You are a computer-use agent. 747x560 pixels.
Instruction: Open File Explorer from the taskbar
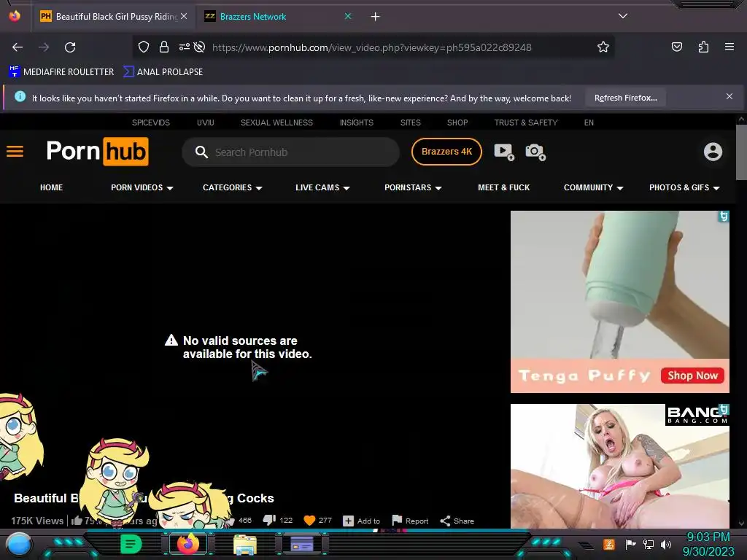(245, 545)
